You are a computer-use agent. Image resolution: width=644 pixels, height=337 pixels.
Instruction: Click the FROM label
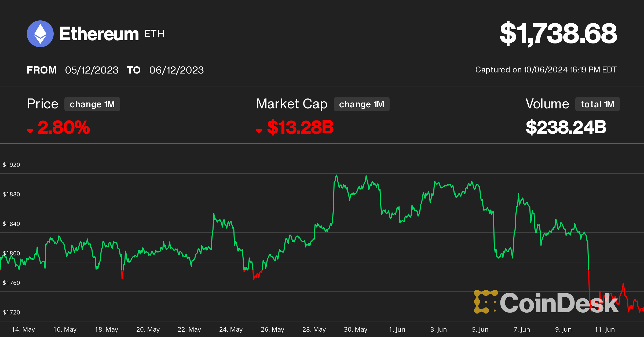tap(42, 70)
